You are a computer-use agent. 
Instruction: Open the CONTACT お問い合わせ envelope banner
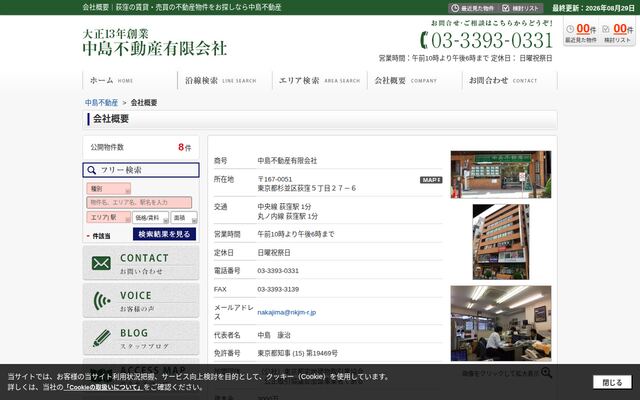click(141, 263)
